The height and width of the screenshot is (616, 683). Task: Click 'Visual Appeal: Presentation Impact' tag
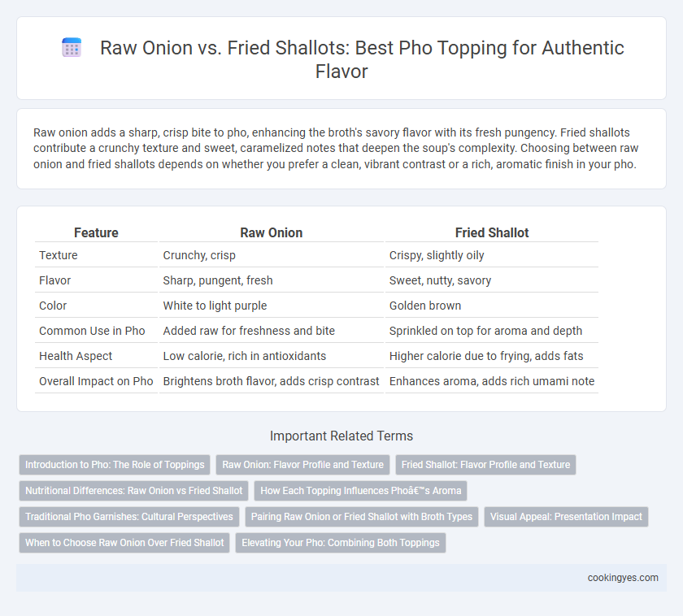[566, 517]
